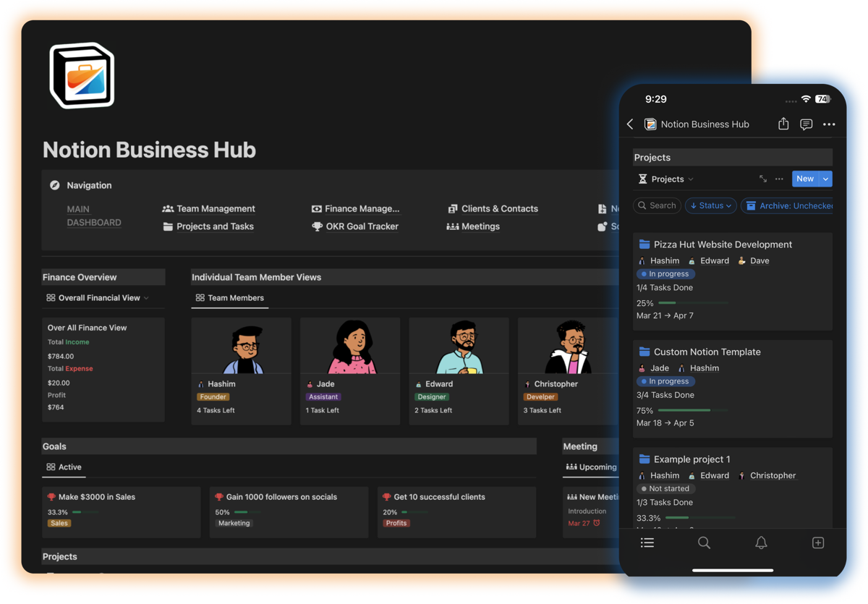Tap the share icon in phone header
Viewport: 868px width, 604px height.
click(783, 124)
